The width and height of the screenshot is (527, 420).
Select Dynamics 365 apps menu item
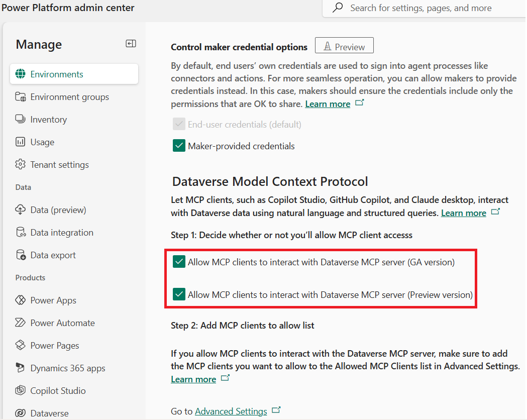coord(67,368)
